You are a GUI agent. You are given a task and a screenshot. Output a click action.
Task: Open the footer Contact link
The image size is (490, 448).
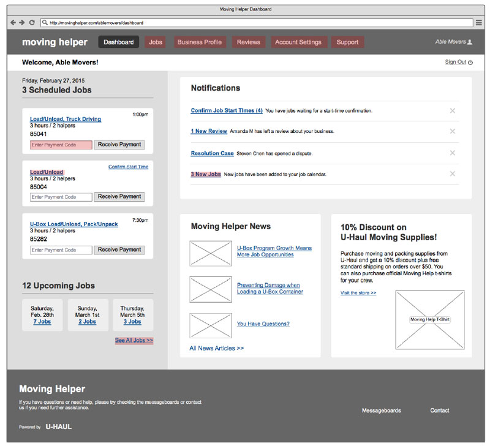(x=440, y=411)
